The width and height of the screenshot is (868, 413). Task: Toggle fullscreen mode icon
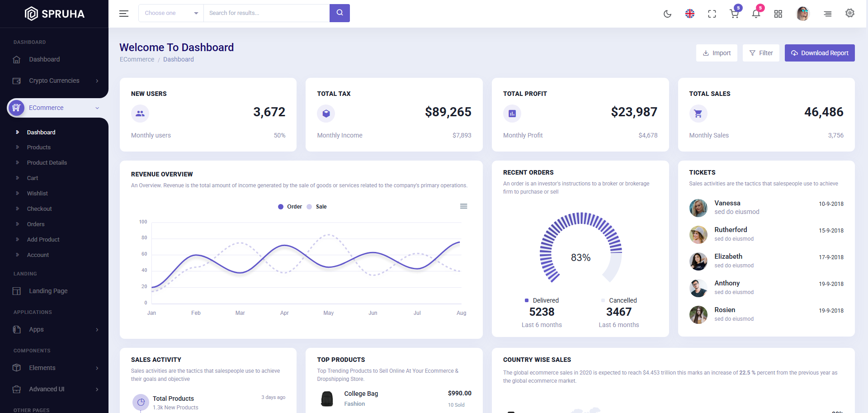click(x=712, y=14)
